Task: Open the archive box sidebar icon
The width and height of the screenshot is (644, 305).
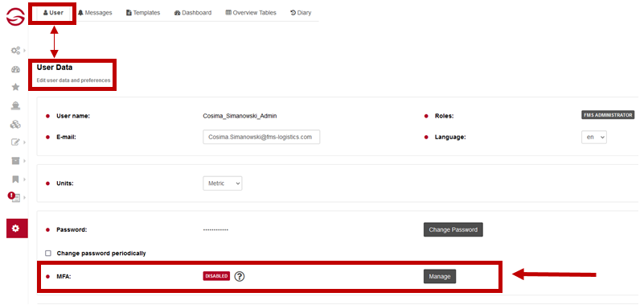Action: point(15,161)
